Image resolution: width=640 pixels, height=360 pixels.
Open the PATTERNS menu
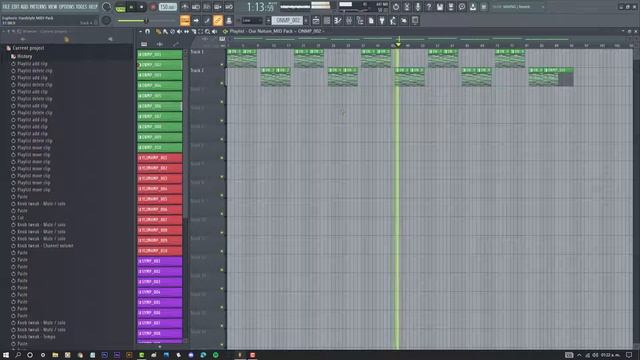pos(38,7)
